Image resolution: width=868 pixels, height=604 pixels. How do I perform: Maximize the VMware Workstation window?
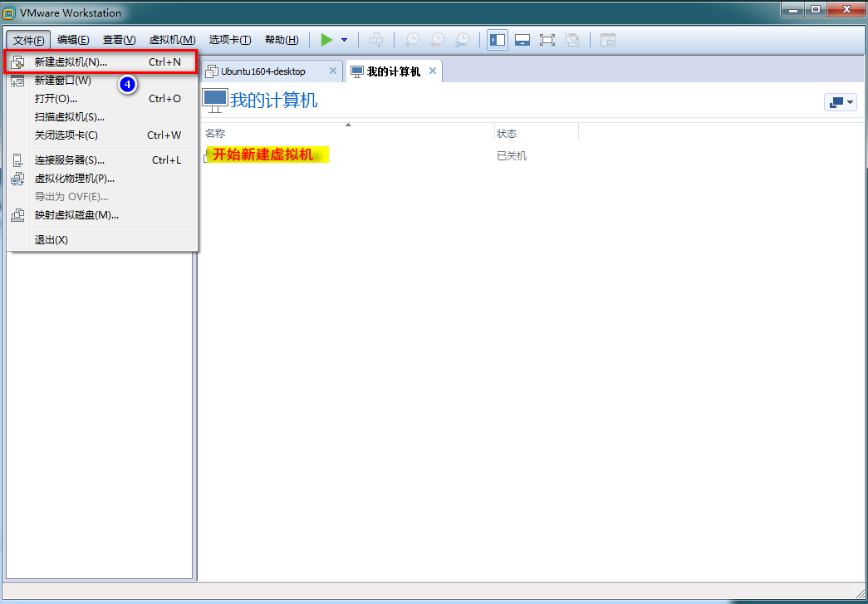[814, 9]
